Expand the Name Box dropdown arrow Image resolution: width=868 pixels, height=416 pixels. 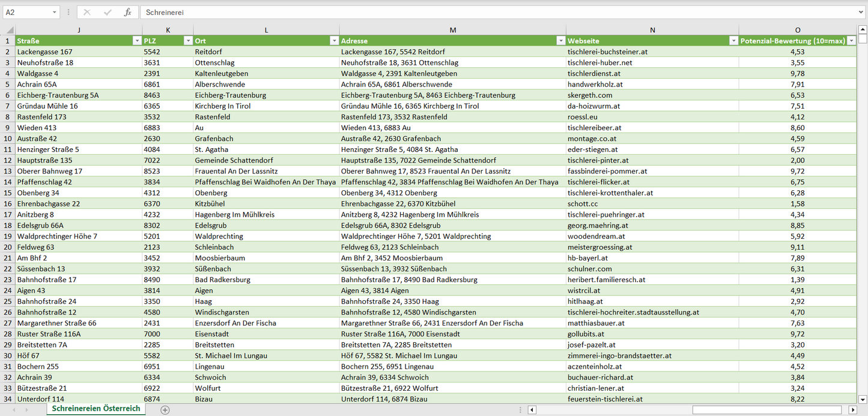click(55, 12)
